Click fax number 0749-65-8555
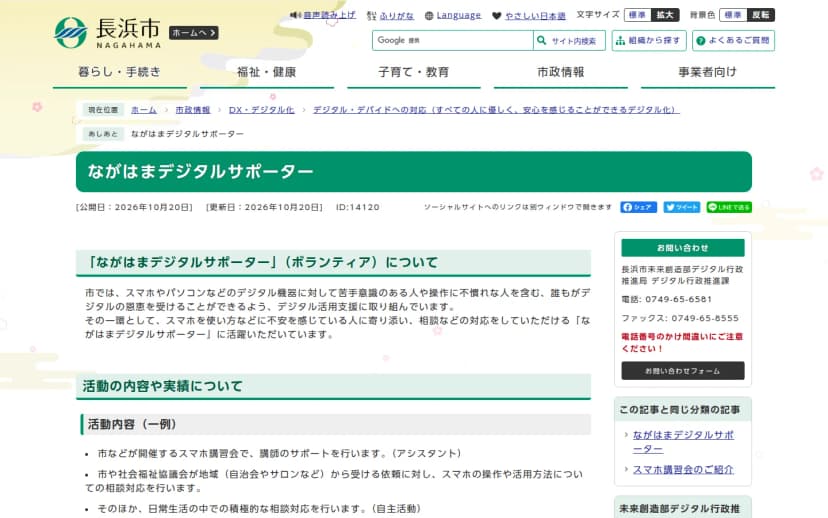The height and width of the screenshot is (518, 828). pos(704,318)
